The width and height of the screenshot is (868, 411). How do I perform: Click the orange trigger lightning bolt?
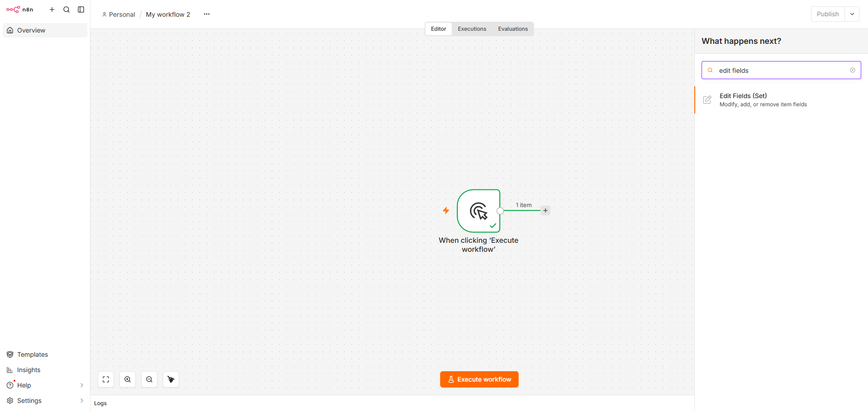[x=446, y=210]
